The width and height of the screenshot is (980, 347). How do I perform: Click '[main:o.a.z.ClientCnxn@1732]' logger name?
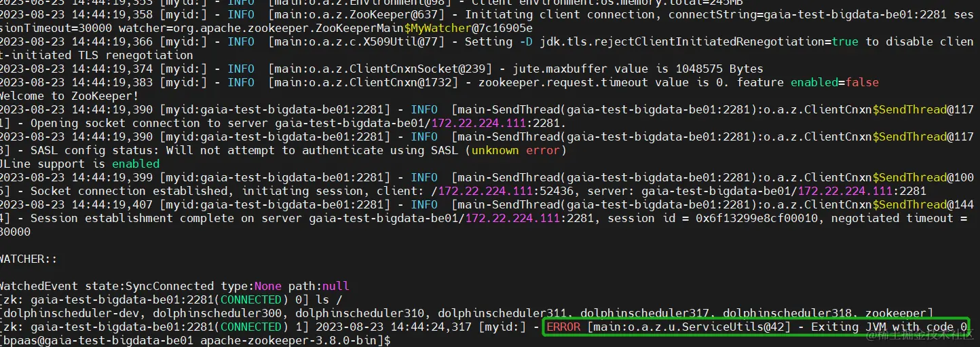pos(363,82)
